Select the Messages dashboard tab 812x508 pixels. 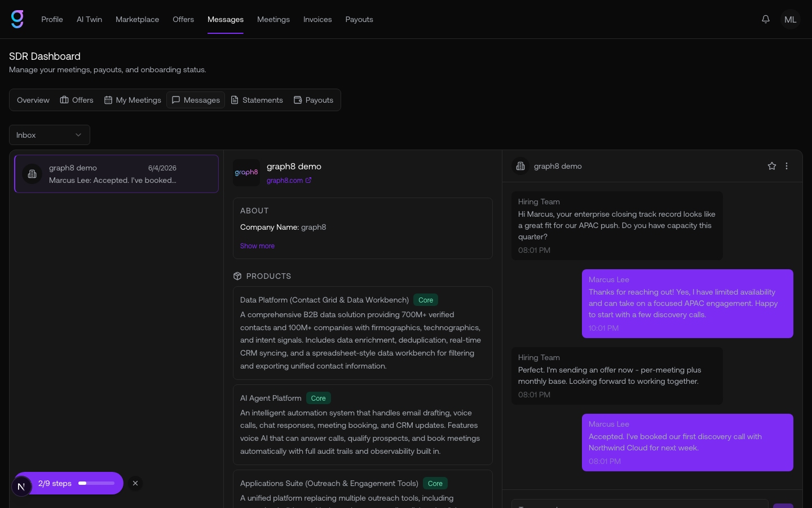[196, 100]
